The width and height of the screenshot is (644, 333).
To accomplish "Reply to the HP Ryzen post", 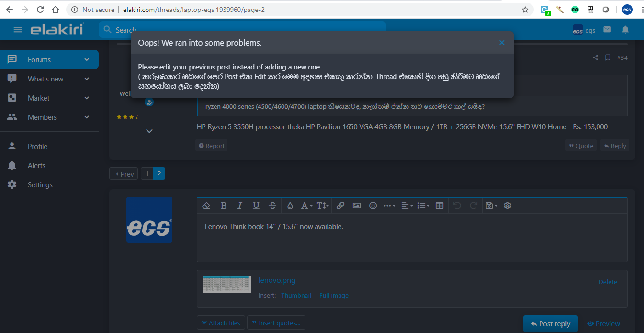I will (615, 146).
